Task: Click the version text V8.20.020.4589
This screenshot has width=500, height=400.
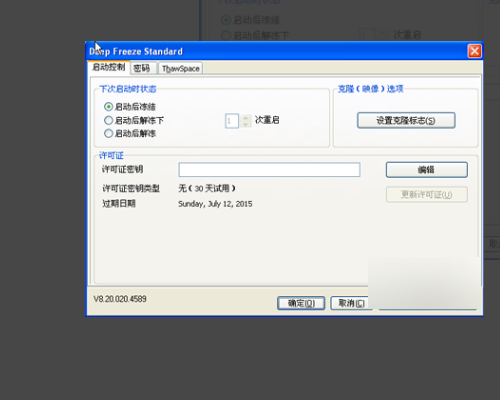Action: 120,299
